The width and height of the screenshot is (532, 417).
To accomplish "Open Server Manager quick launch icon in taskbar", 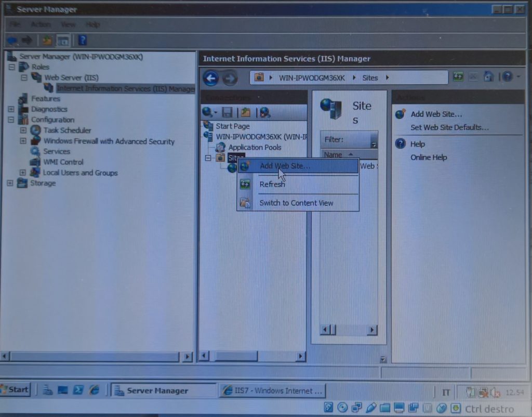I will (x=47, y=390).
